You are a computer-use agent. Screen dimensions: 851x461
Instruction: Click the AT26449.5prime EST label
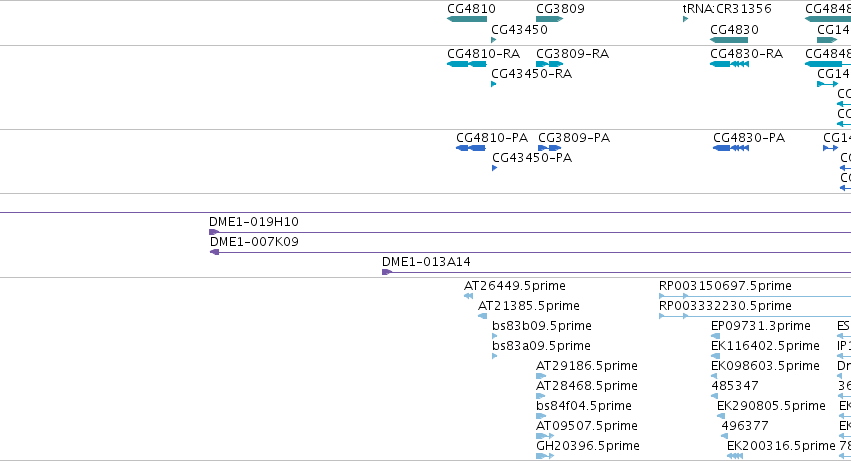pyautogui.click(x=515, y=286)
